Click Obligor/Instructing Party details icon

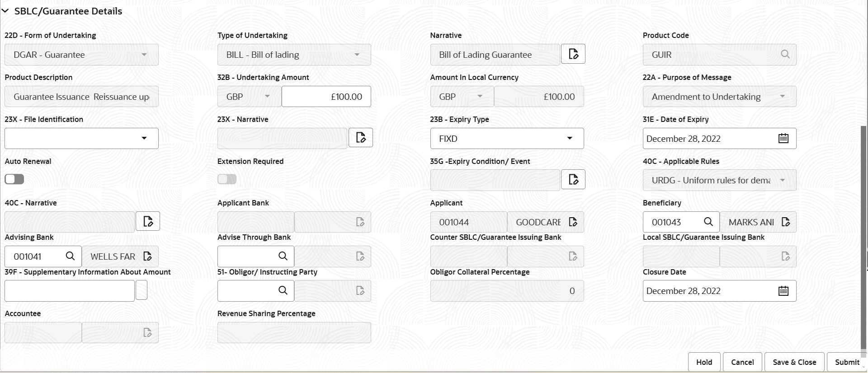click(360, 291)
